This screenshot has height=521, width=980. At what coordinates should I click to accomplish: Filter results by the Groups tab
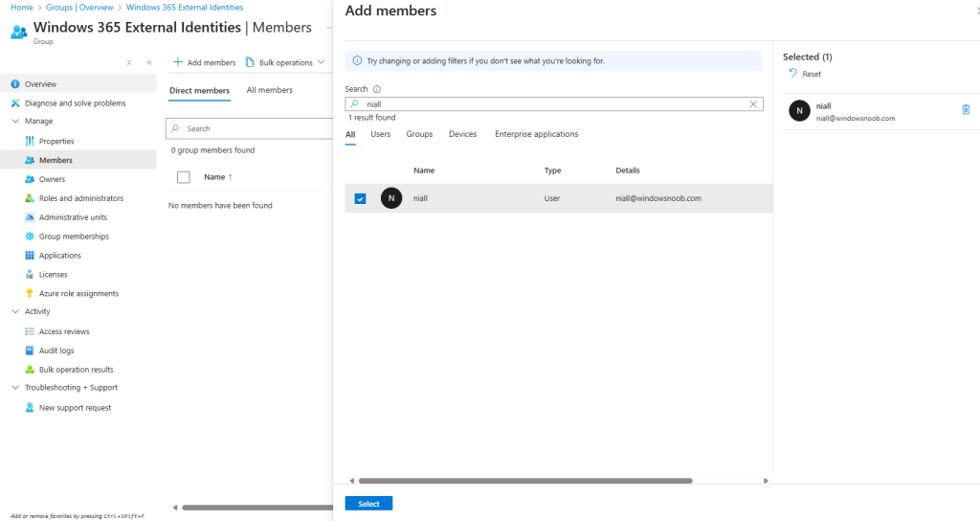click(419, 134)
